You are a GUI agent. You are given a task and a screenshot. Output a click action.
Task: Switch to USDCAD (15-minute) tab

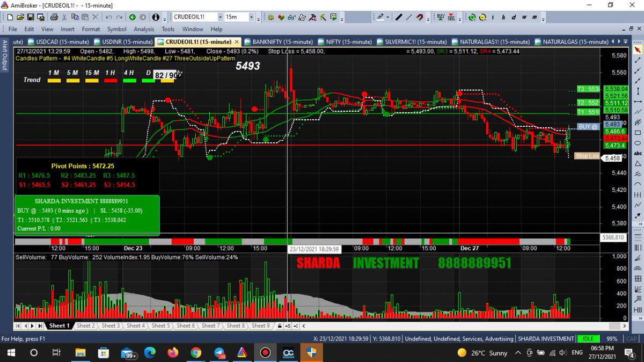[59, 41]
